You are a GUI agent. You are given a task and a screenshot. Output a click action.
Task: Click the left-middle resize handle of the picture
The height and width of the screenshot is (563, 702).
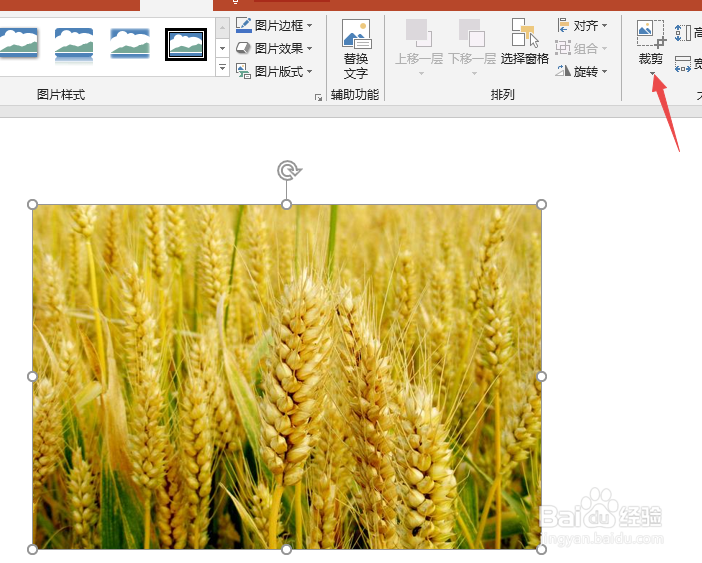coord(32,376)
